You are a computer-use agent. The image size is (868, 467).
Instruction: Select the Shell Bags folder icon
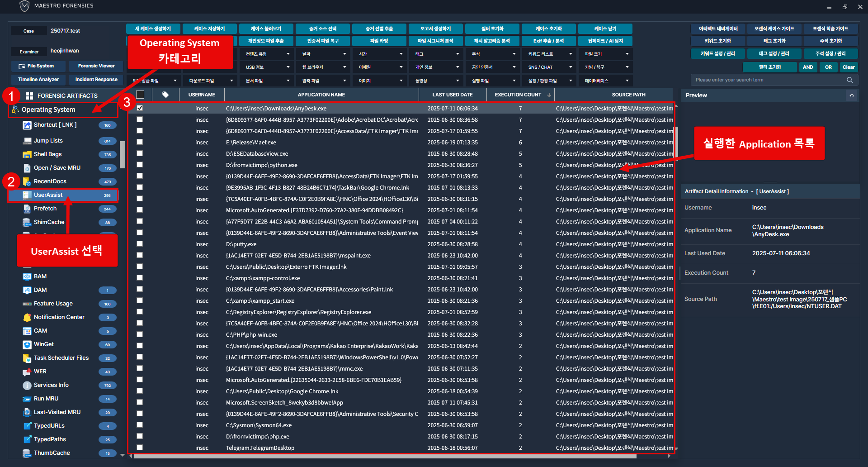27,154
